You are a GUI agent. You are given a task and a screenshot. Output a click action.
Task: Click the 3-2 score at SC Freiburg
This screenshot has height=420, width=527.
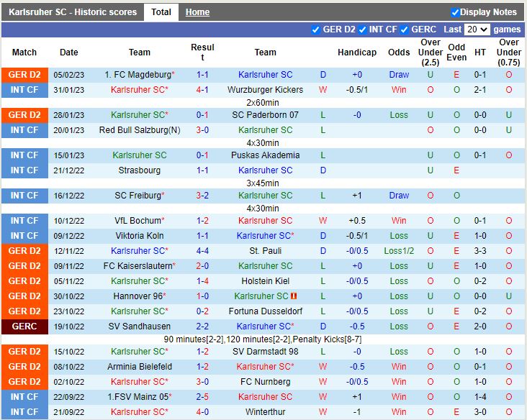tap(202, 196)
